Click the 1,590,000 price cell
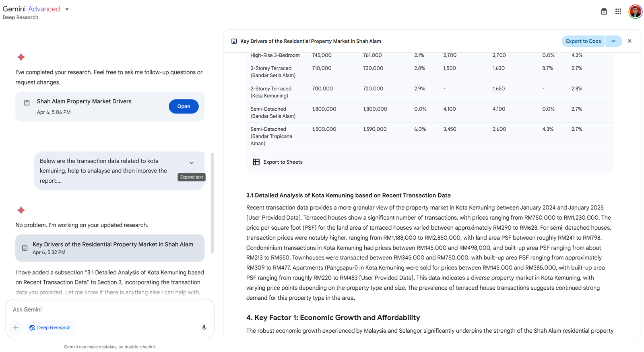 point(375,129)
